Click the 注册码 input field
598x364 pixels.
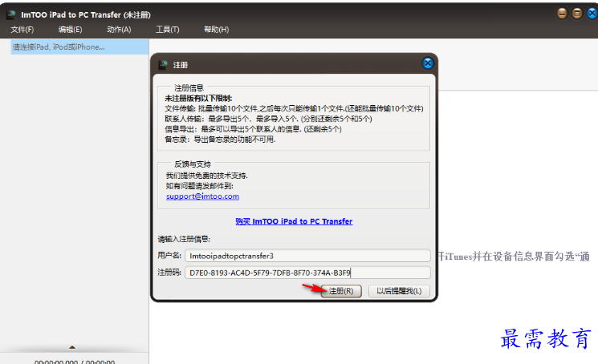pos(307,273)
